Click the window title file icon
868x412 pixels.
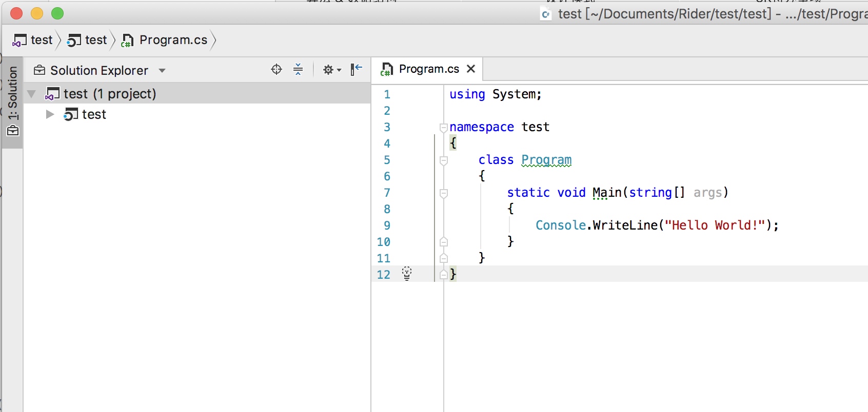[546, 14]
